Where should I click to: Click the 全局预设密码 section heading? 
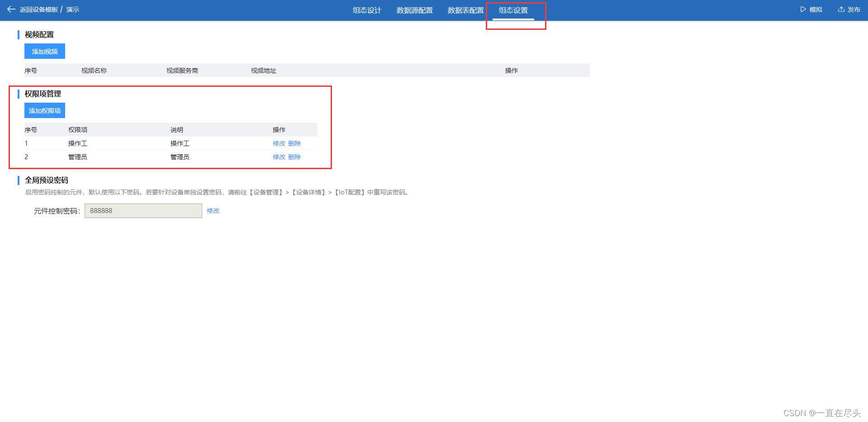(x=47, y=180)
